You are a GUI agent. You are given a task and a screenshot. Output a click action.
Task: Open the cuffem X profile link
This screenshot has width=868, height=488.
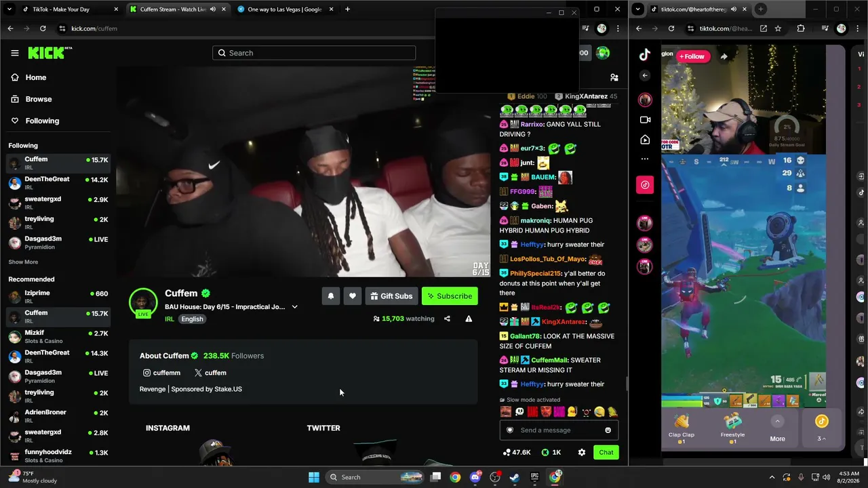click(210, 373)
